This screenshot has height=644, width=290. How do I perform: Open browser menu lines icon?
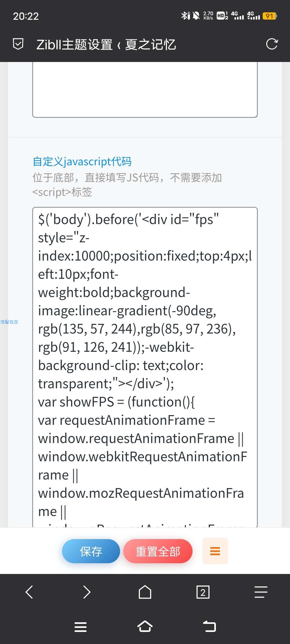point(261,592)
